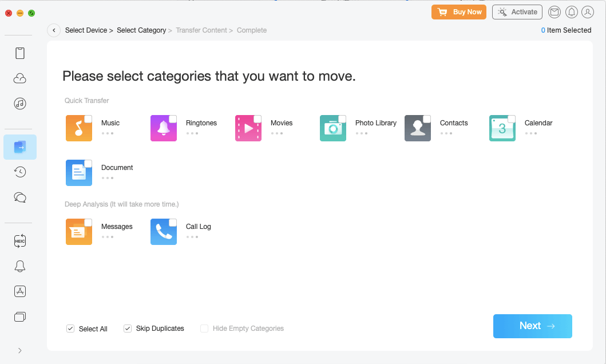Viewport: 606px width, 364px height.
Task: Go back using the breadcrumb arrow
Action: click(54, 30)
